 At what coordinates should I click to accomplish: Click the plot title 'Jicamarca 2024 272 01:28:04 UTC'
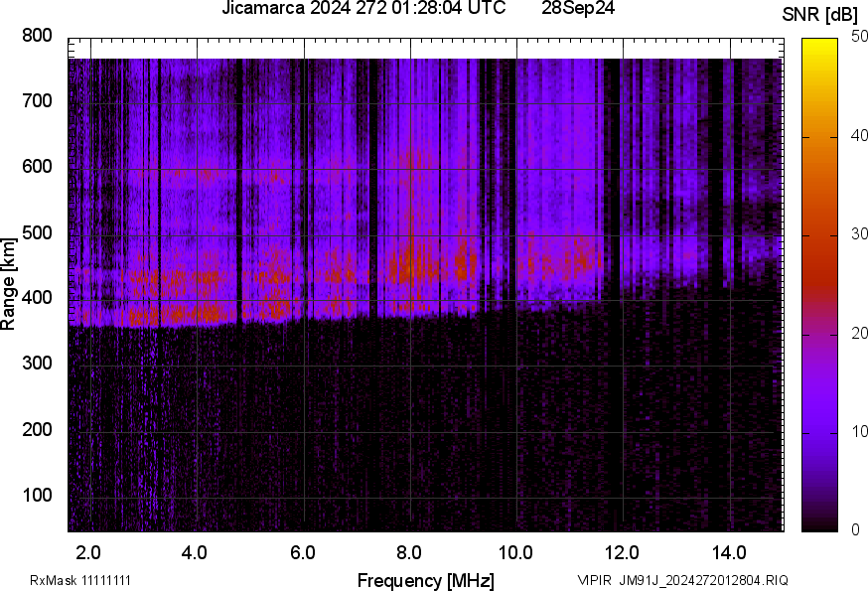pos(370,9)
